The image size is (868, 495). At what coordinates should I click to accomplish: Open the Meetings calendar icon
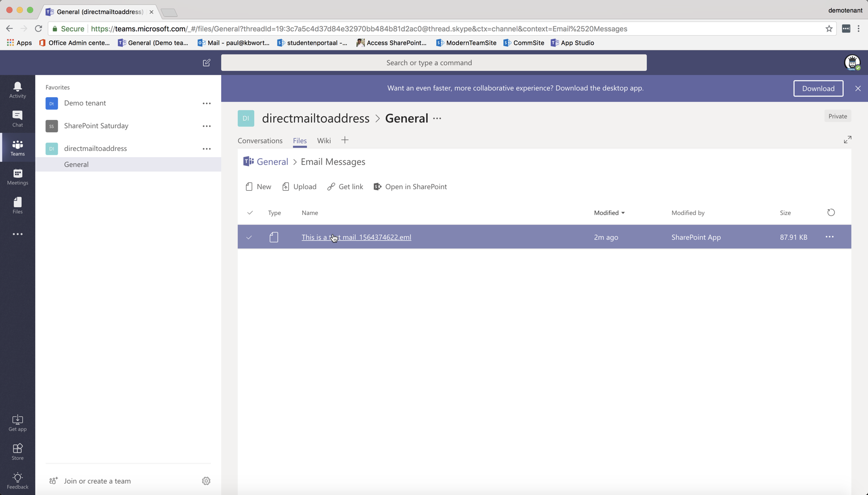(18, 176)
